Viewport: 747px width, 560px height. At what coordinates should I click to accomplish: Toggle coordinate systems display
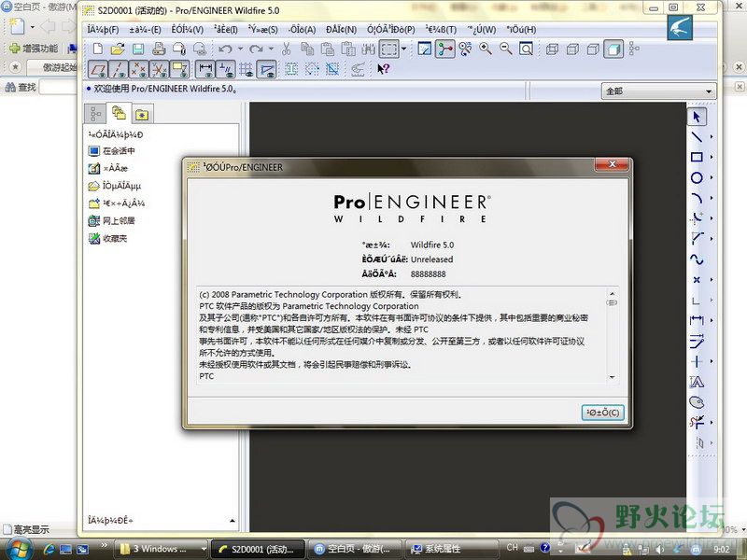click(x=159, y=69)
